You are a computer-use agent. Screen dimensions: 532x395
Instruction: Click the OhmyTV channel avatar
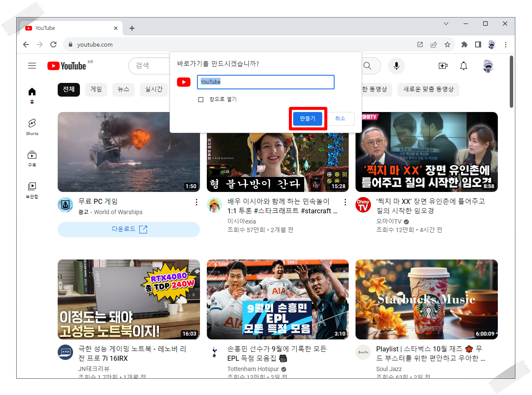click(363, 205)
